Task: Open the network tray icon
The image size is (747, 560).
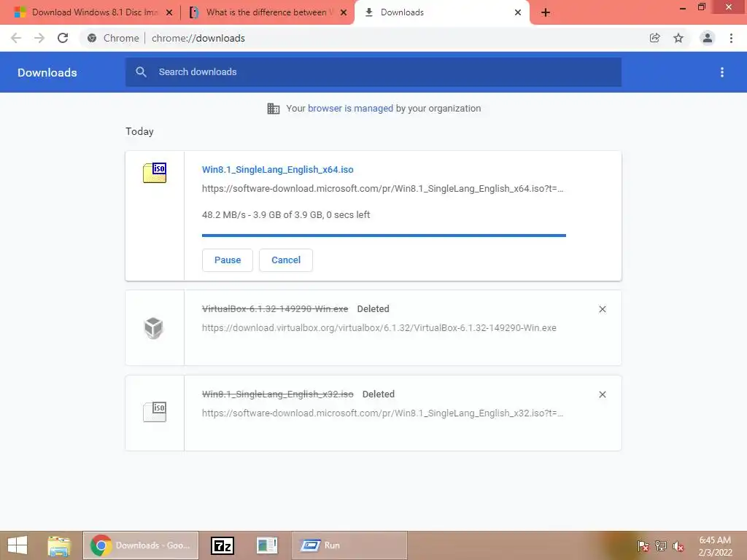Action: 661,546
